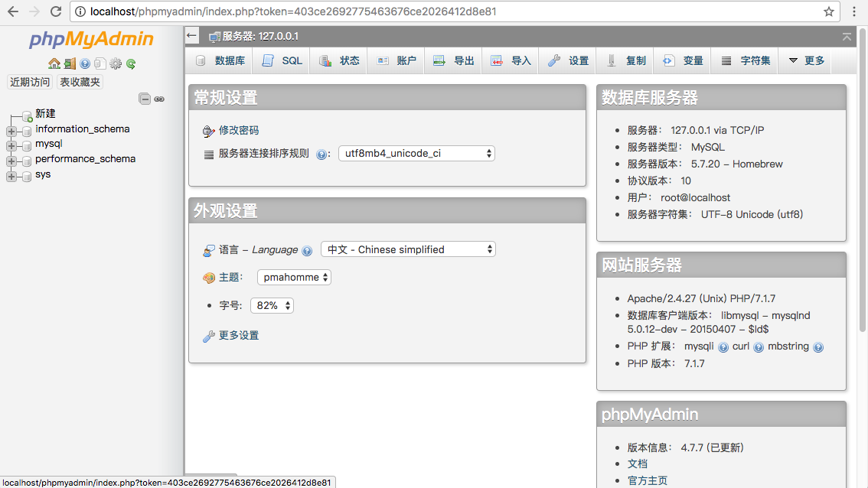The height and width of the screenshot is (488, 868).
Task: Switch to the 字符集 tab
Action: point(745,61)
